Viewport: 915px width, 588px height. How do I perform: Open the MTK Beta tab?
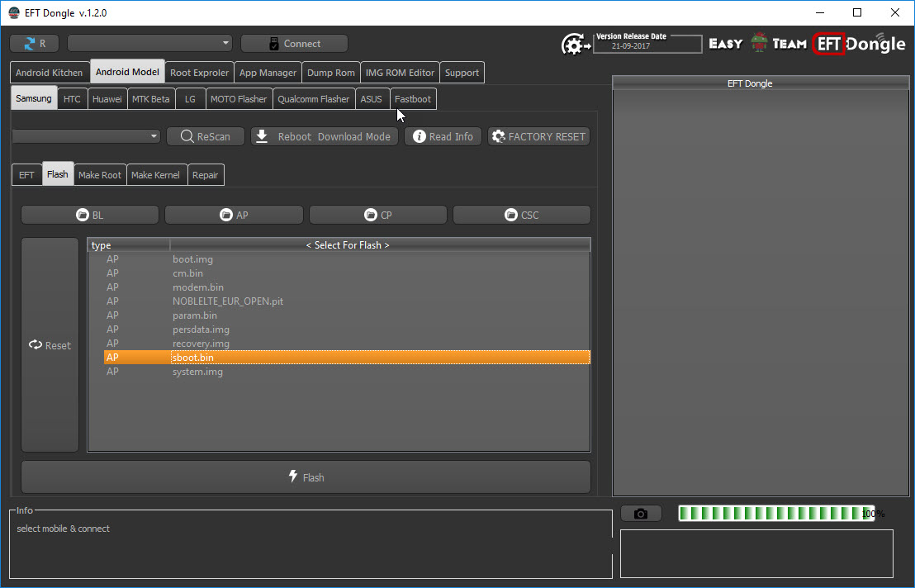click(x=150, y=98)
